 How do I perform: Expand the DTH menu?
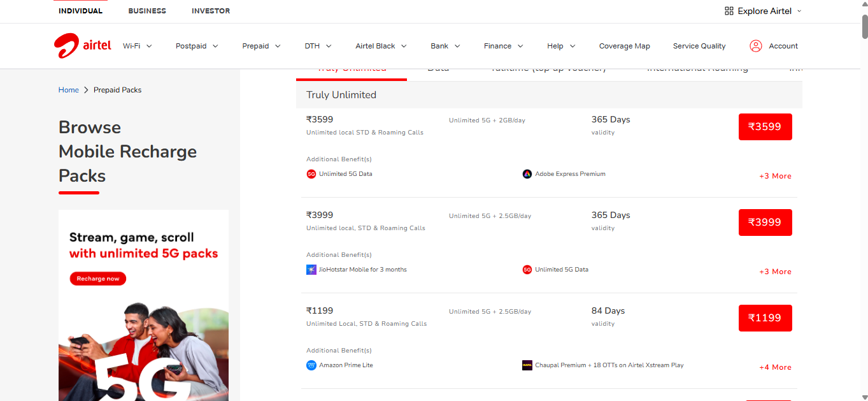[x=318, y=46]
